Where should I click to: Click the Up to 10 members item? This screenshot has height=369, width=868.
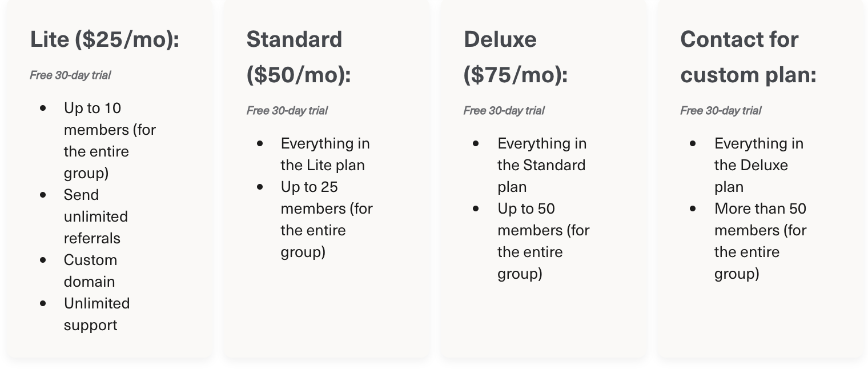(110, 141)
